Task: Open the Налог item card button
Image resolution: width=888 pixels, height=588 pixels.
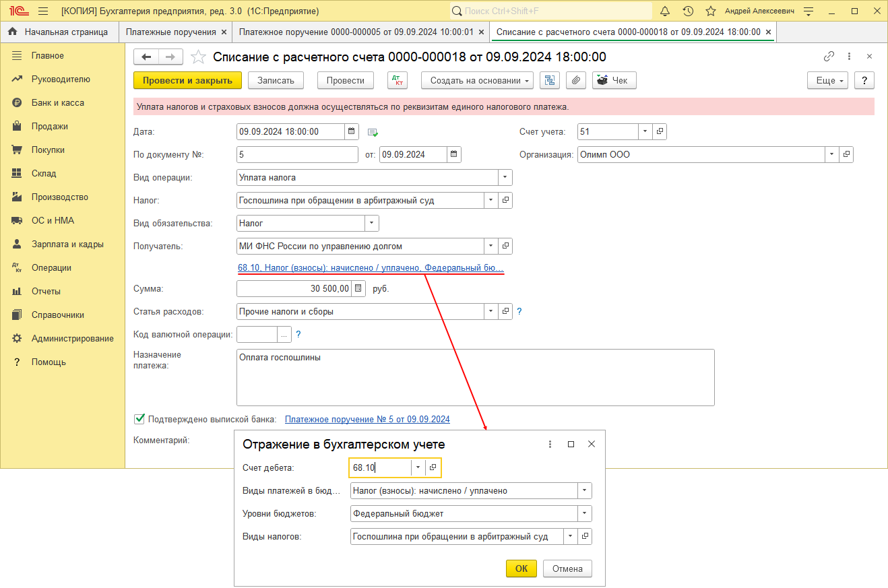Action: tap(505, 200)
